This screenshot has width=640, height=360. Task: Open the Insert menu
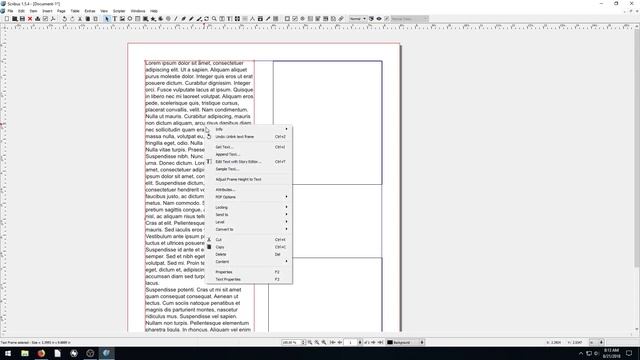47,11
